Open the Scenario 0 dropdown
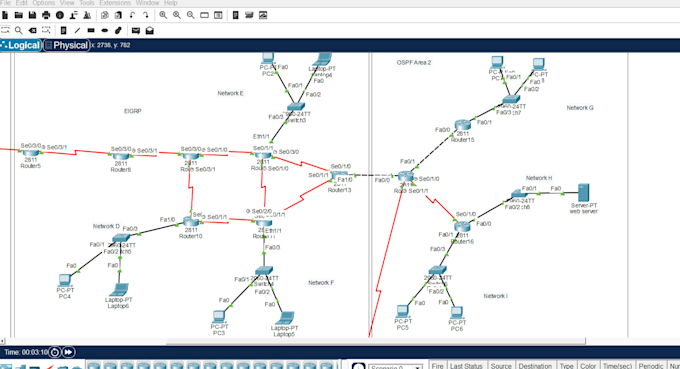Screen dimensions: 680x369 coord(396,367)
